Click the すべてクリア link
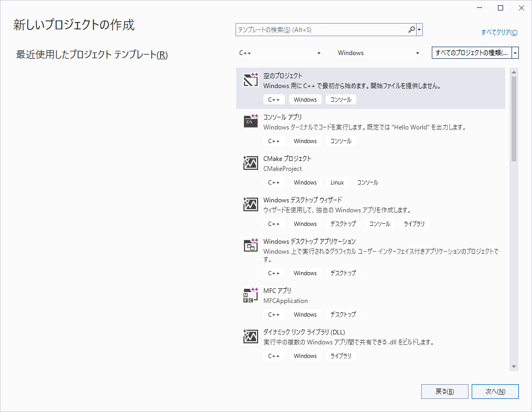 [499, 32]
